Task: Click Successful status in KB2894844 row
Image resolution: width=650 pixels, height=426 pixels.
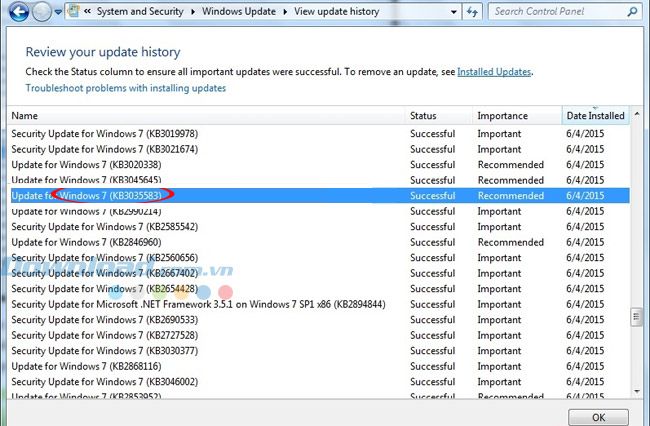Action: [x=432, y=304]
